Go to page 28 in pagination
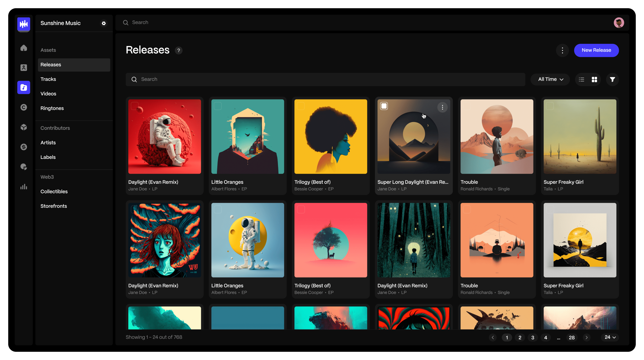Screen dimensions: 644x360 coord(572,337)
